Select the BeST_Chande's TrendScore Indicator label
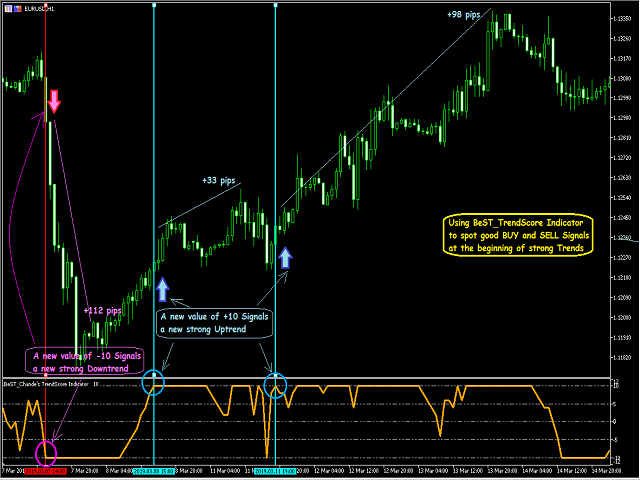The image size is (640, 480). (46, 384)
